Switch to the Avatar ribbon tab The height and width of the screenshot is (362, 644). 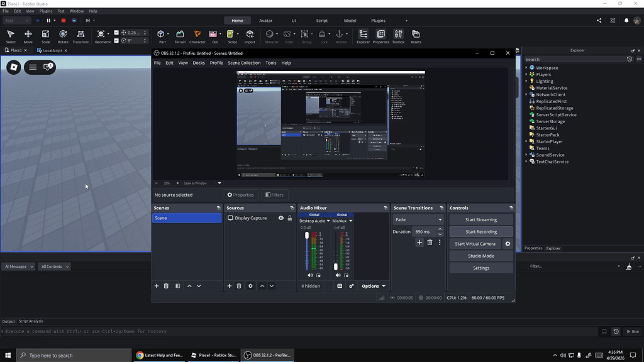click(266, 21)
